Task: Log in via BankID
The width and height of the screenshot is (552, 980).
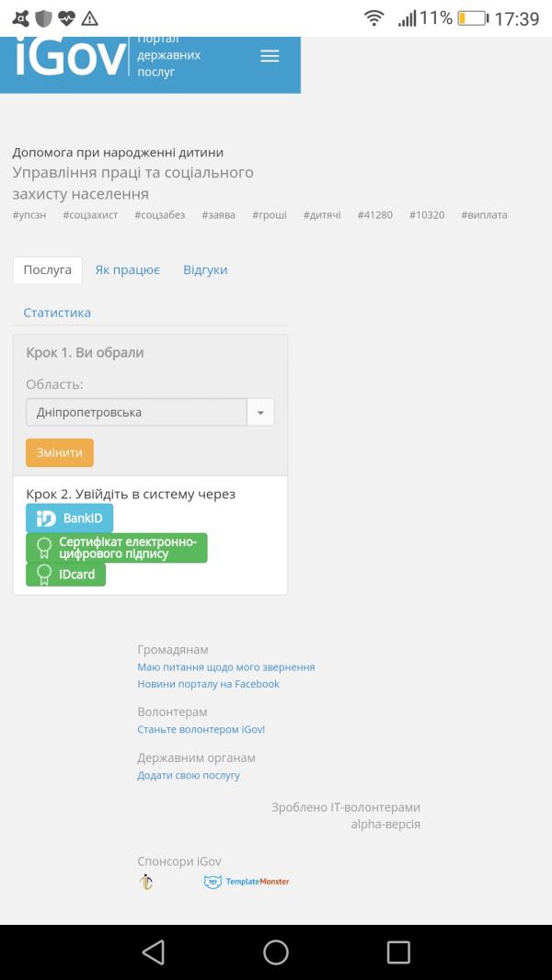Action: tap(69, 518)
